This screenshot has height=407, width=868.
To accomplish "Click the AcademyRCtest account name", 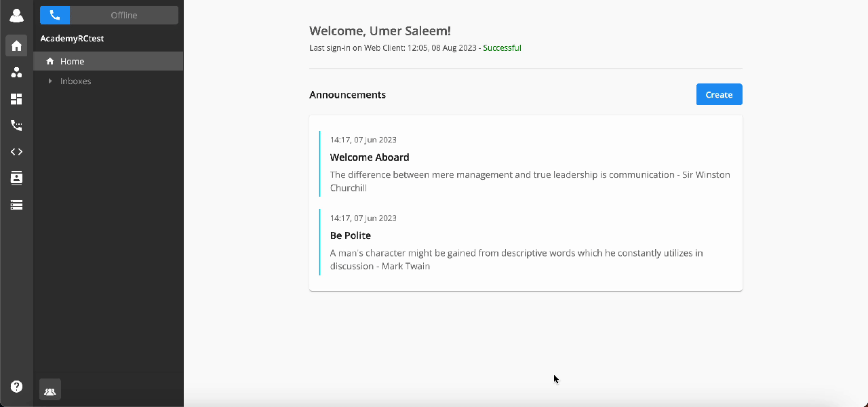I will (72, 39).
